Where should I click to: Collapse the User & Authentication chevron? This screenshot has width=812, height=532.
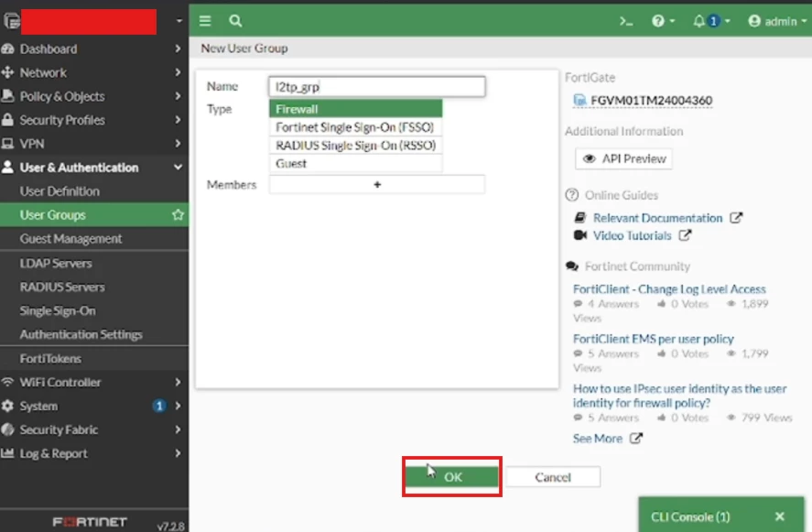click(x=178, y=168)
